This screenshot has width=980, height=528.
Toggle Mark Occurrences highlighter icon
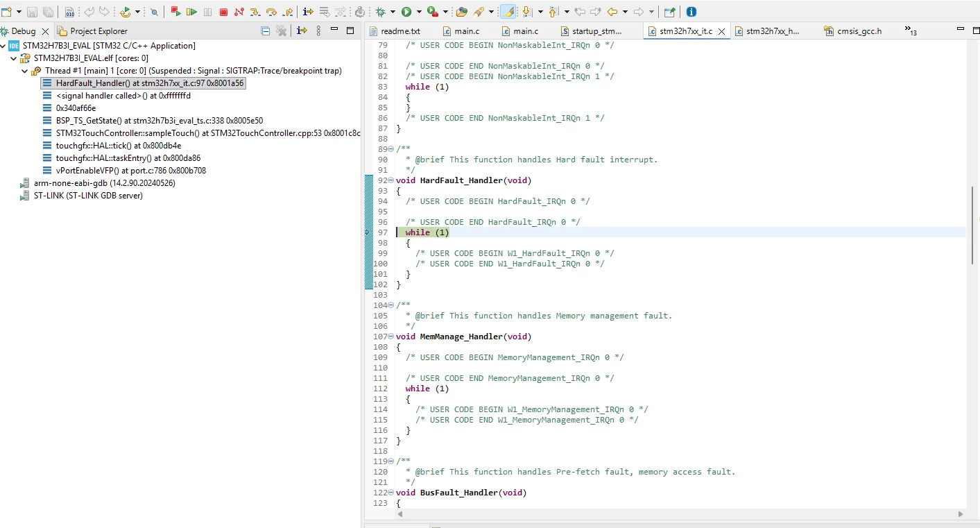click(508, 12)
